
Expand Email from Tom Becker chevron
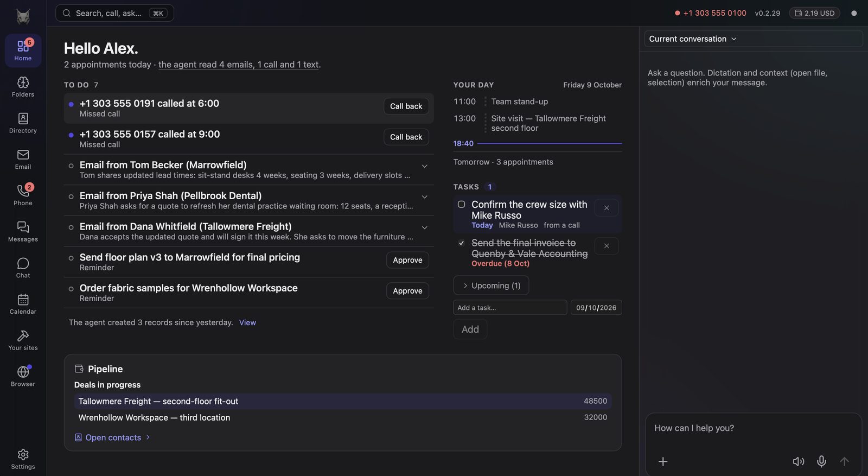point(425,166)
